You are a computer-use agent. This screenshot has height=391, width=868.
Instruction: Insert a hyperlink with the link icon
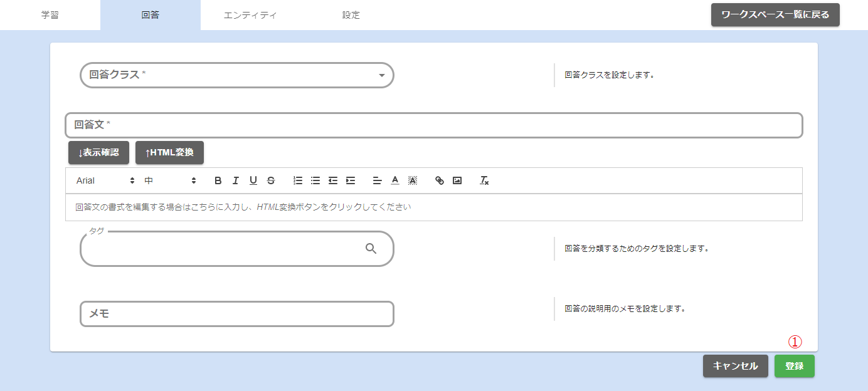(440, 180)
